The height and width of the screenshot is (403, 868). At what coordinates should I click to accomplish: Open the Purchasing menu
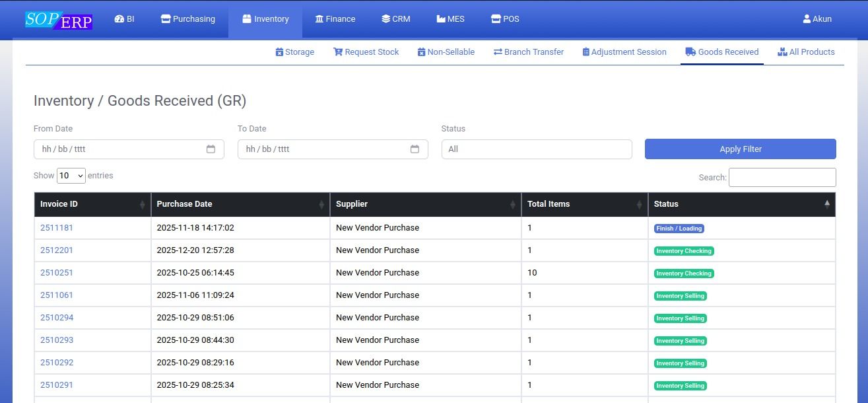[188, 19]
